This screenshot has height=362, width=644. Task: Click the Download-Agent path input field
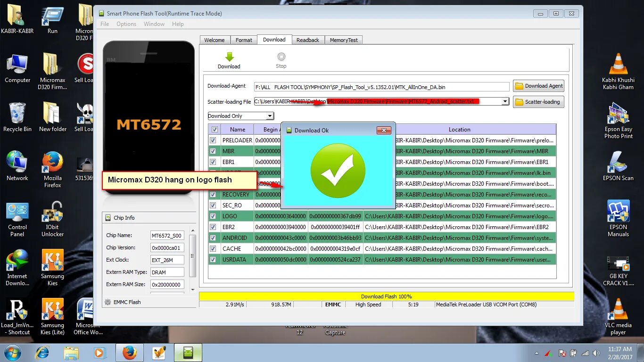[x=381, y=87]
